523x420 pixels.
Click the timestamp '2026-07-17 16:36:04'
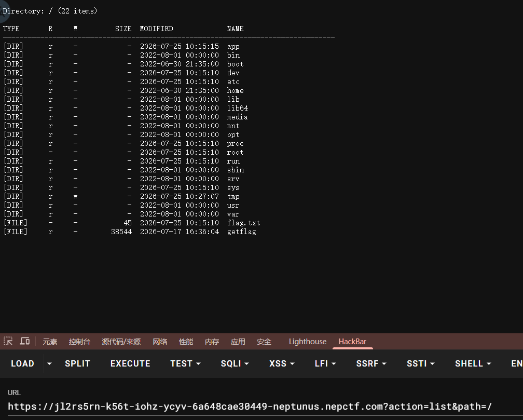[180, 232]
